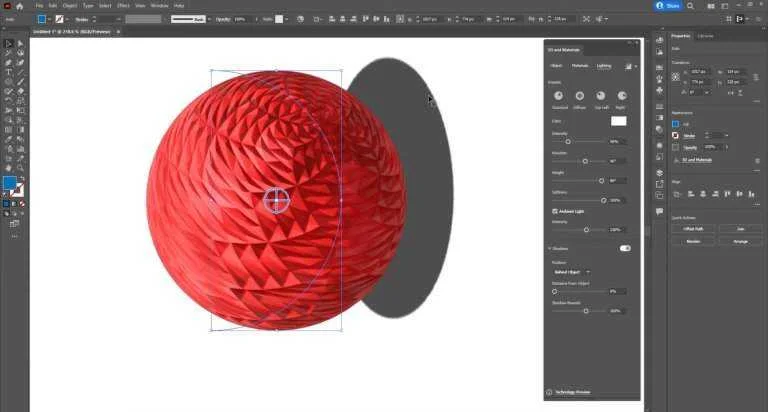Expand the render settings arrow
This screenshot has width=768, height=412.
tap(636, 66)
